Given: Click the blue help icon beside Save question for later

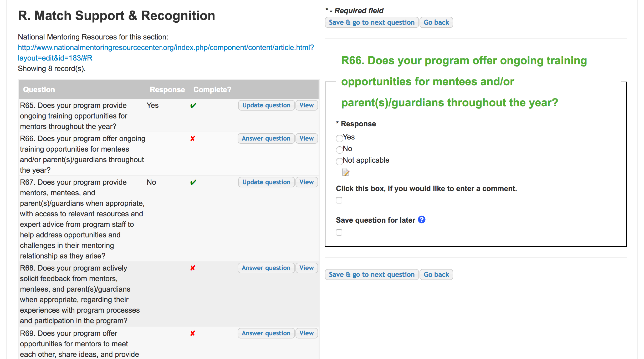Looking at the screenshot, I should (421, 220).
